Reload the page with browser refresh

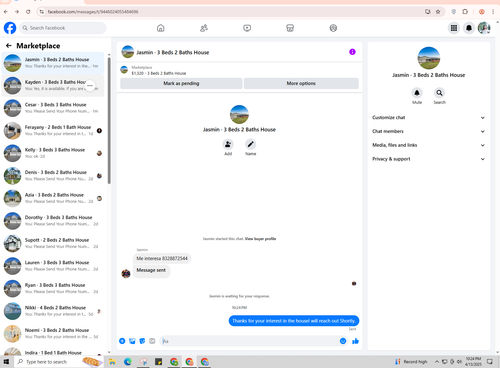pyautogui.click(x=28, y=12)
